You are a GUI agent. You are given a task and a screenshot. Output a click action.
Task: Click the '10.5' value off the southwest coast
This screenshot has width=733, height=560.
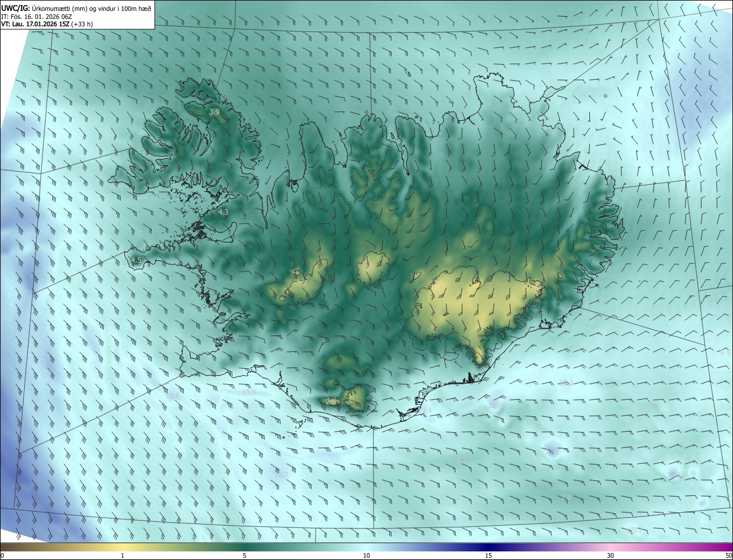249,392
